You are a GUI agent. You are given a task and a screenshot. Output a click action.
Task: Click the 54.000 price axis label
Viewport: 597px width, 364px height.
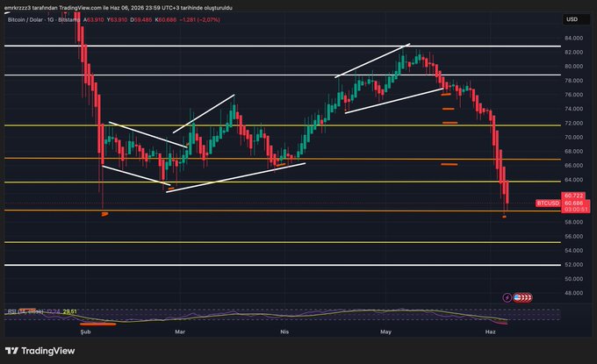point(574,250)
